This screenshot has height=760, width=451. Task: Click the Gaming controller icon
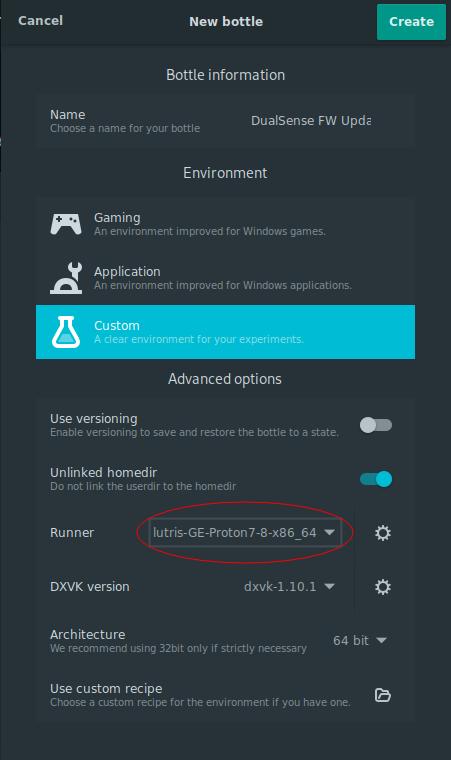tap(66, 224)
